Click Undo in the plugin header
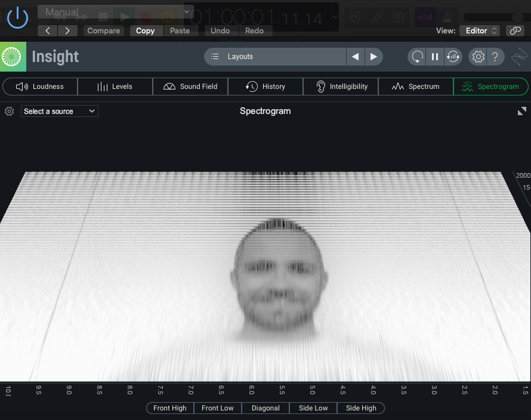The width and height of the screenshot is (531, 420). click(220, 30)
